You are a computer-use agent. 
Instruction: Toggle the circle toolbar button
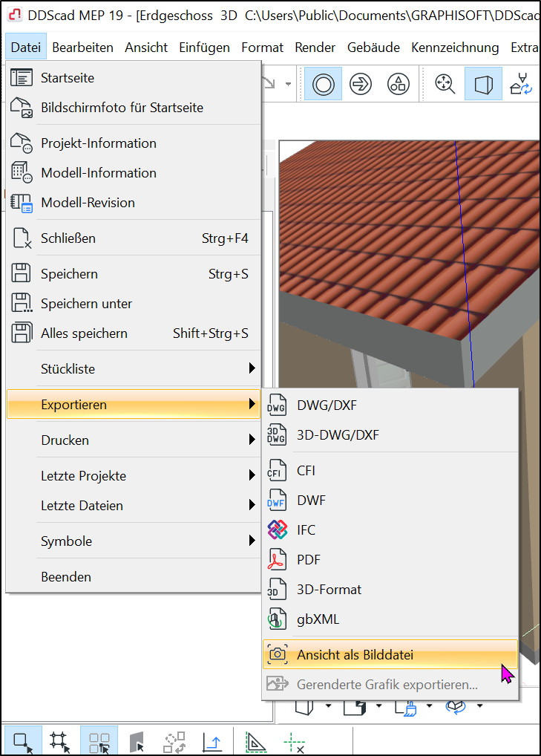324,84
